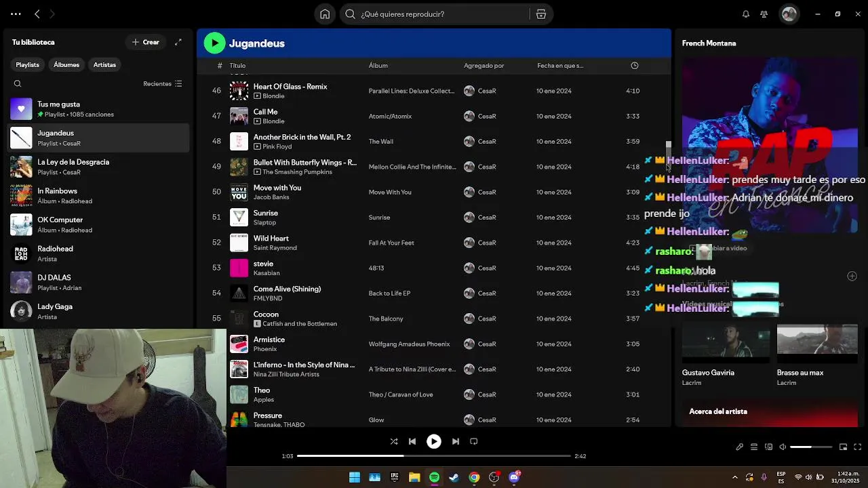Viewport: 868px width, 488px height.
Task: Click Pink Floyd artist link
Action: pos(277,147)
